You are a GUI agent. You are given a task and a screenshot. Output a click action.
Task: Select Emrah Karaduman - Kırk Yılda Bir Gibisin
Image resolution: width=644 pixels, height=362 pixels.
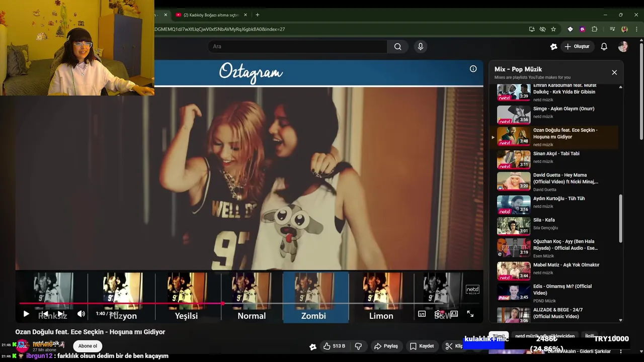coord(555,93)
